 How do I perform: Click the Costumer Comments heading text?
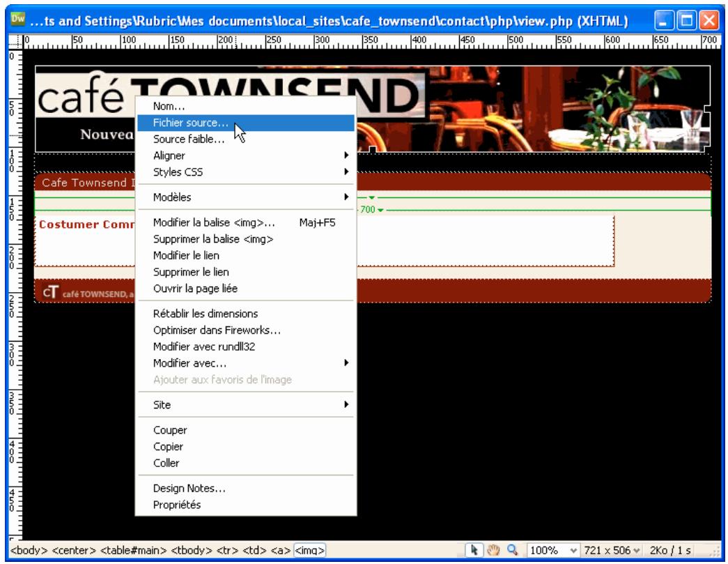click(86, 224)
